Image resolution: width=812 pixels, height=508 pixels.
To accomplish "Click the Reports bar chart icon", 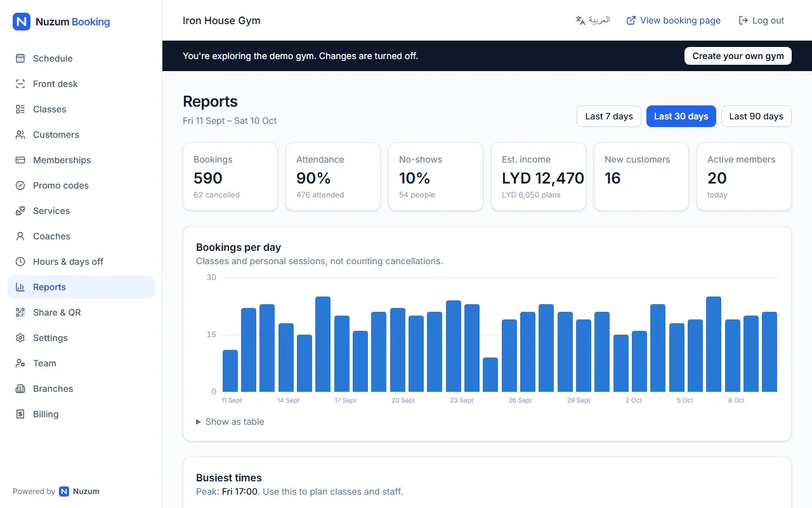I will pos(20,287).
